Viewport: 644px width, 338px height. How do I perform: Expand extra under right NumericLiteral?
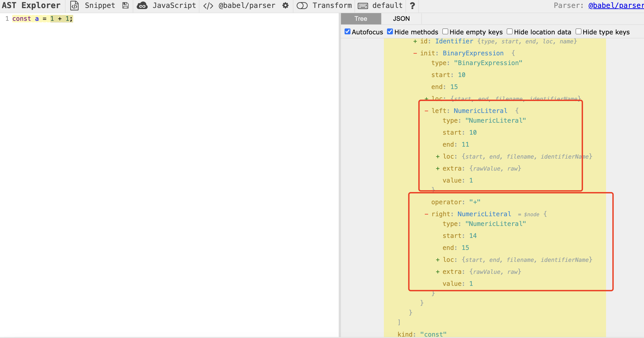(438, 272)
